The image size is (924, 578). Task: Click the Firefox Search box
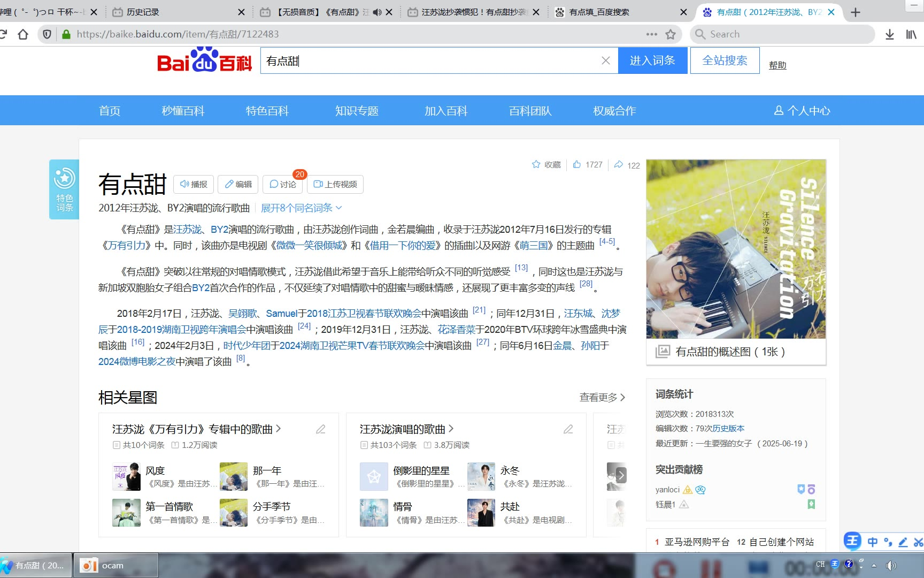(x=782, y=34)
